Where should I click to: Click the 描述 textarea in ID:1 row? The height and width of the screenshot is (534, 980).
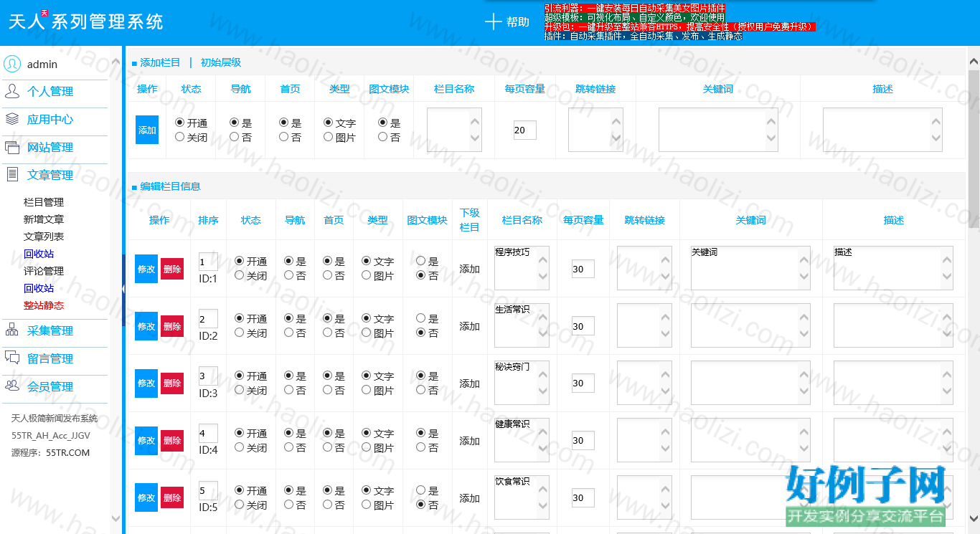[894, 268]
